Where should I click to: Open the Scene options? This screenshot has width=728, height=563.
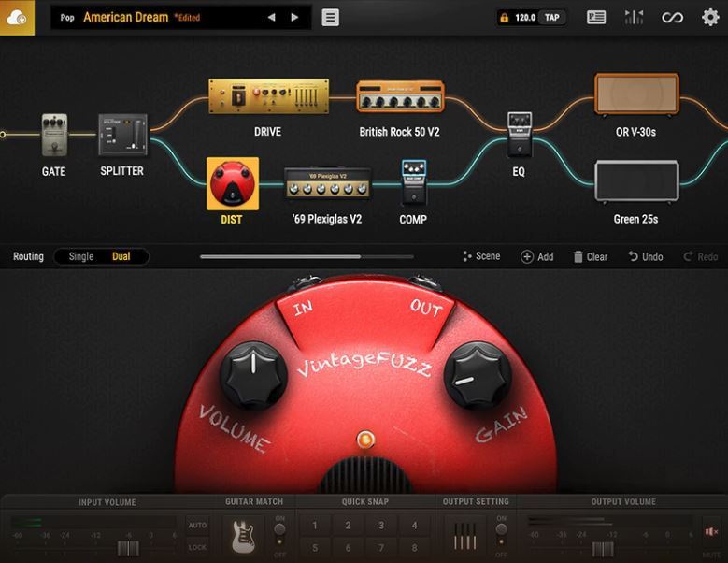tap(481, 256)
